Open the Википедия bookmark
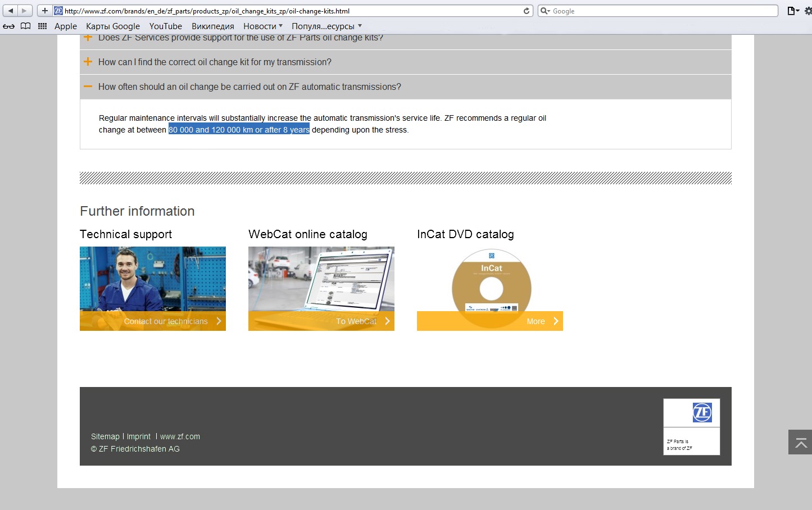Viewport: 812px width, 510px height. (213, 26)
